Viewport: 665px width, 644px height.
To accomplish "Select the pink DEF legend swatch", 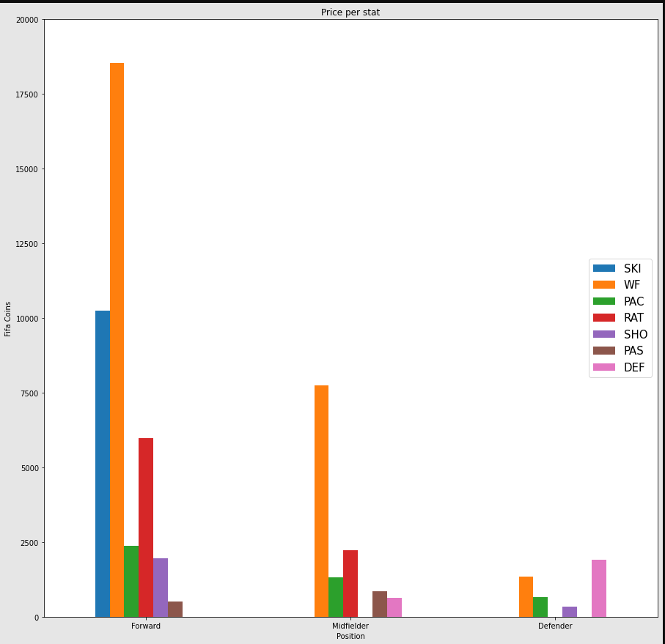I will pyautogui.click(x=604, y=367).
